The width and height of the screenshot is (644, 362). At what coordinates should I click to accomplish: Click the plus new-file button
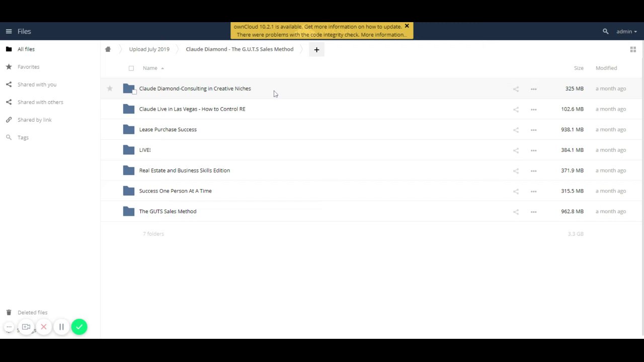[316, 49]
